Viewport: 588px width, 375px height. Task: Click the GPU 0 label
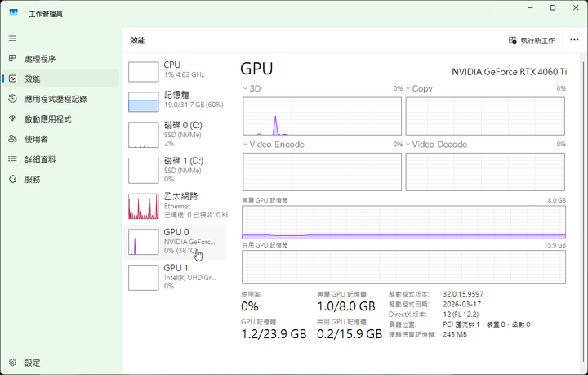pyautogui.click(x=176, y=232)
